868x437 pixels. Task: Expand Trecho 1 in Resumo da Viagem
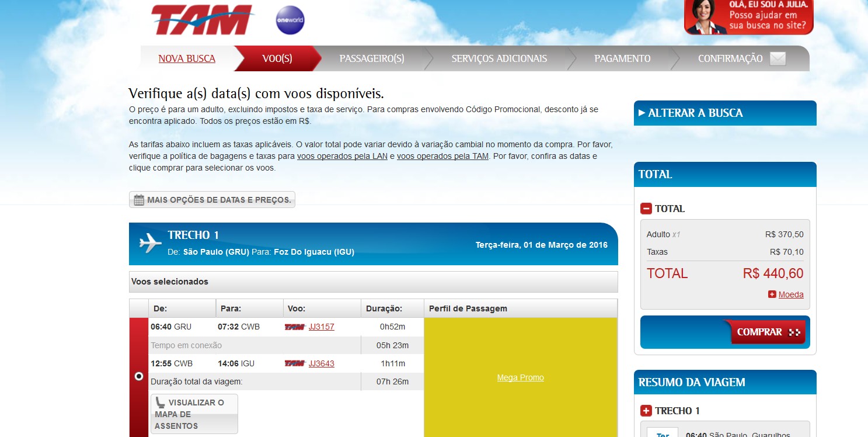pos(646,411)
